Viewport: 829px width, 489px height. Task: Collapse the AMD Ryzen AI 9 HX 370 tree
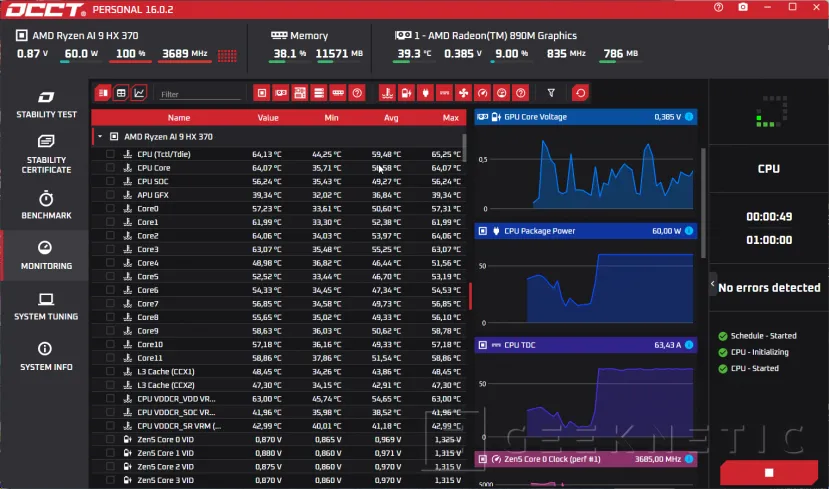[100, 136]
